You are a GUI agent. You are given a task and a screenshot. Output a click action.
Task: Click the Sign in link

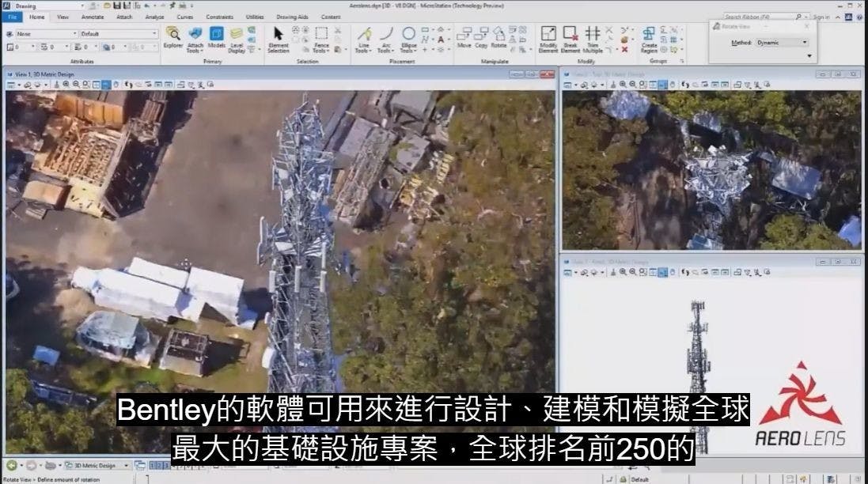click(821, 17)
